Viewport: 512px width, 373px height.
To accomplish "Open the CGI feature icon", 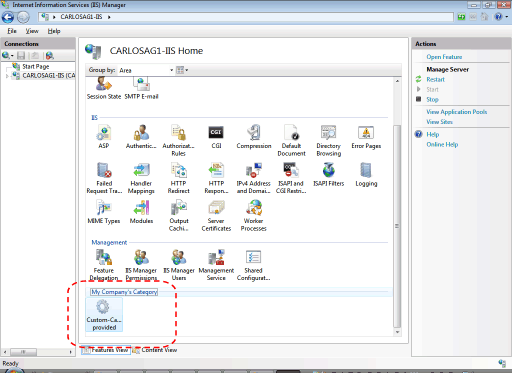I will click(x=216, y=137).
